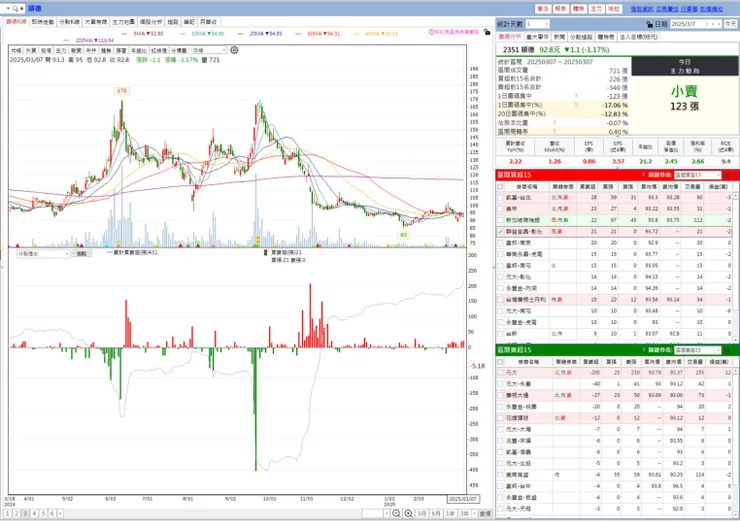
Task: Switch to the 即時走勢 tab
Action: point(42,22)
